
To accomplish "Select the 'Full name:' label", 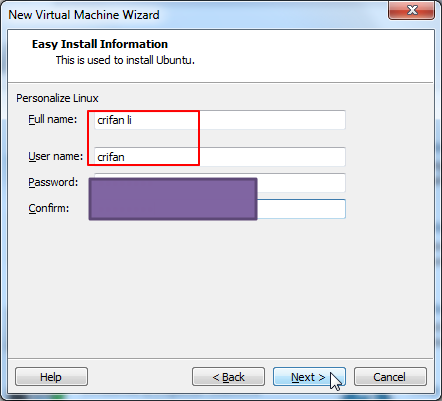I will tap(53, 119).
